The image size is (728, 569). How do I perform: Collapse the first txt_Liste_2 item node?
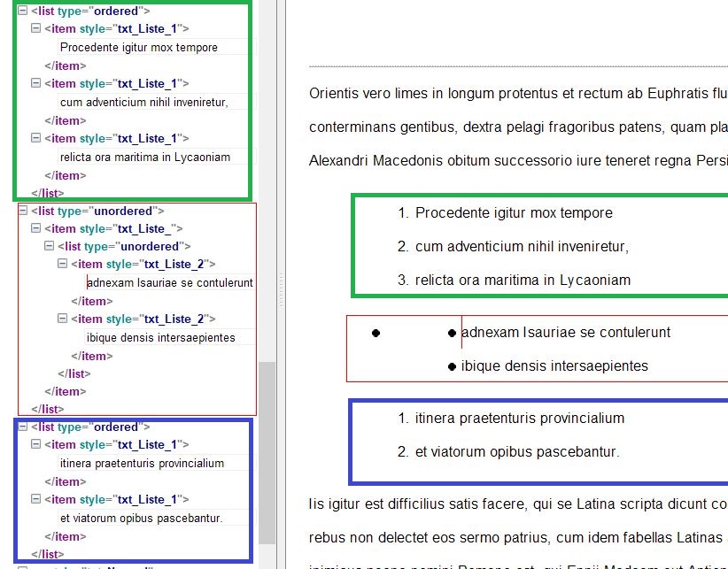pos(62,264)
